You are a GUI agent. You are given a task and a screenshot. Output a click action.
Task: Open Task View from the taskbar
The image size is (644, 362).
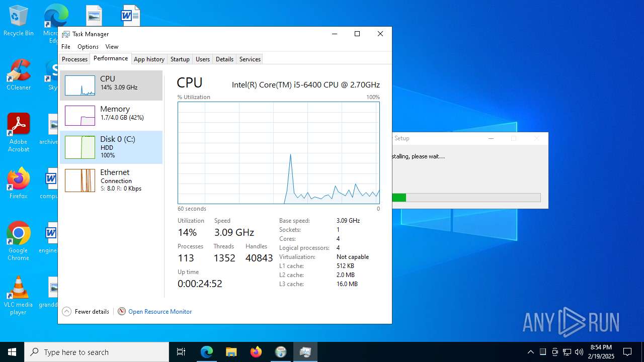tap(181, 352)
